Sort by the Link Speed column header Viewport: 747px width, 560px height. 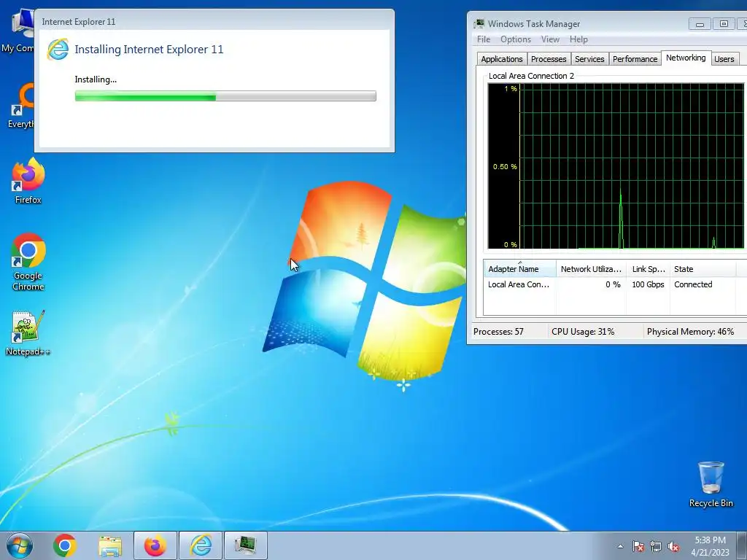coord(649,269)
